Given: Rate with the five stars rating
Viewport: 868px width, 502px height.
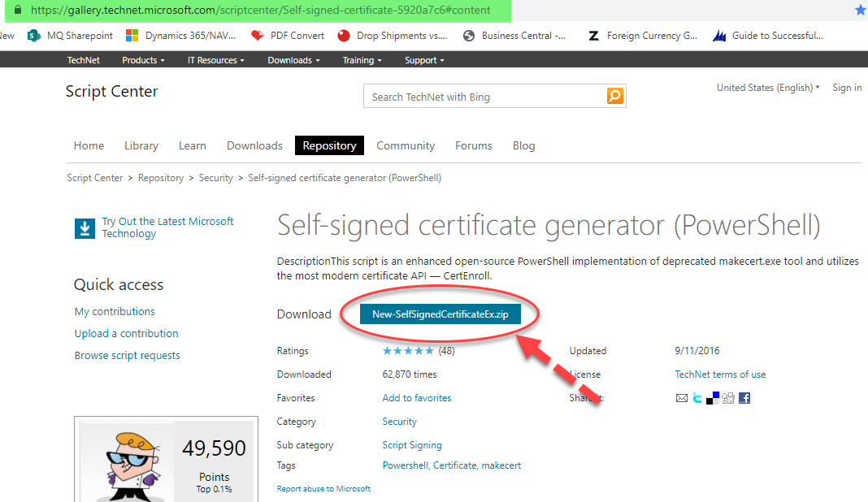Looking at the screenshot, I should click(408, 350).
